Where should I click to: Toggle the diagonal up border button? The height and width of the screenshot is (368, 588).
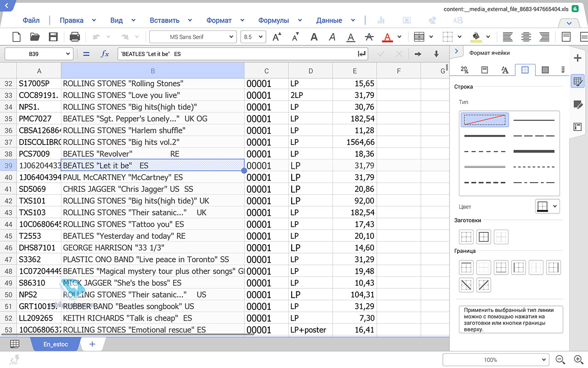click(x=484, y=285)
